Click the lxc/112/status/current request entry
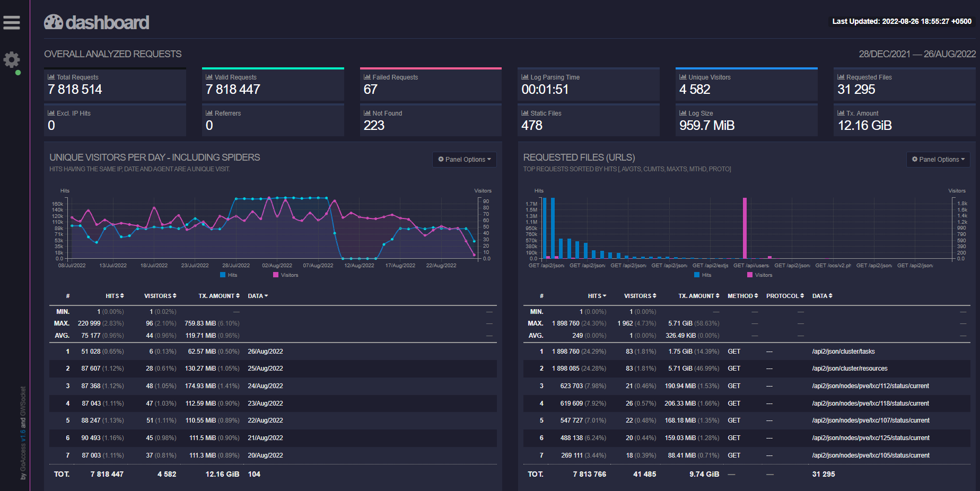Screen dimensions: 980x491 click(870, 386)
